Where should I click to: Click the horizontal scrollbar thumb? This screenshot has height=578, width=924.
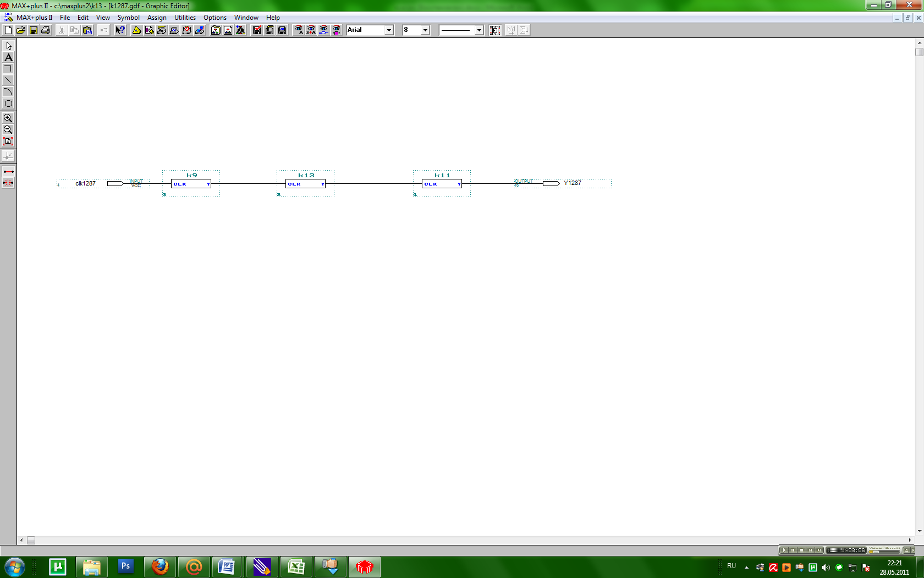click(x=31, y=541)
